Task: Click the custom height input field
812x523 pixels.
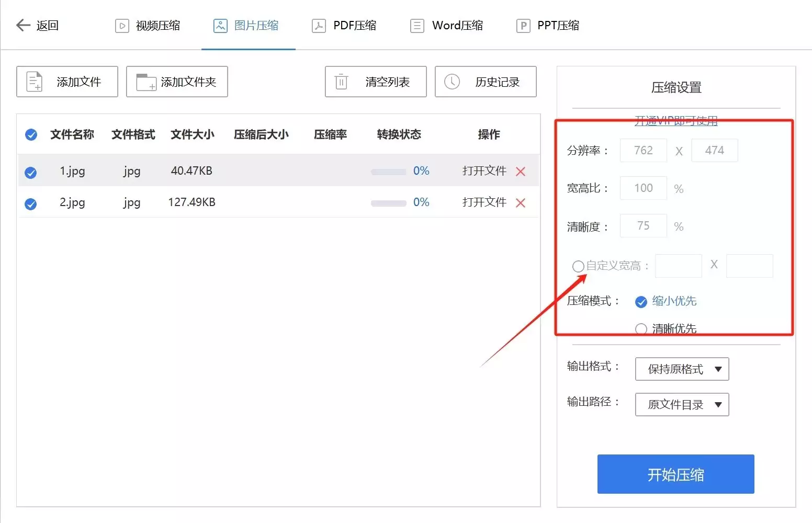Action: click(750, 266)
